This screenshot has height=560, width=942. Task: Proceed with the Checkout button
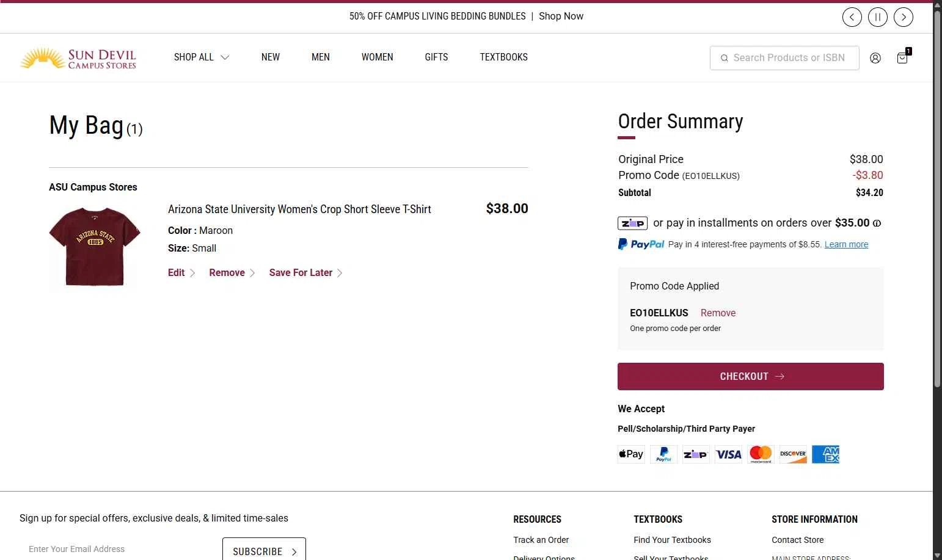point(750,376)
